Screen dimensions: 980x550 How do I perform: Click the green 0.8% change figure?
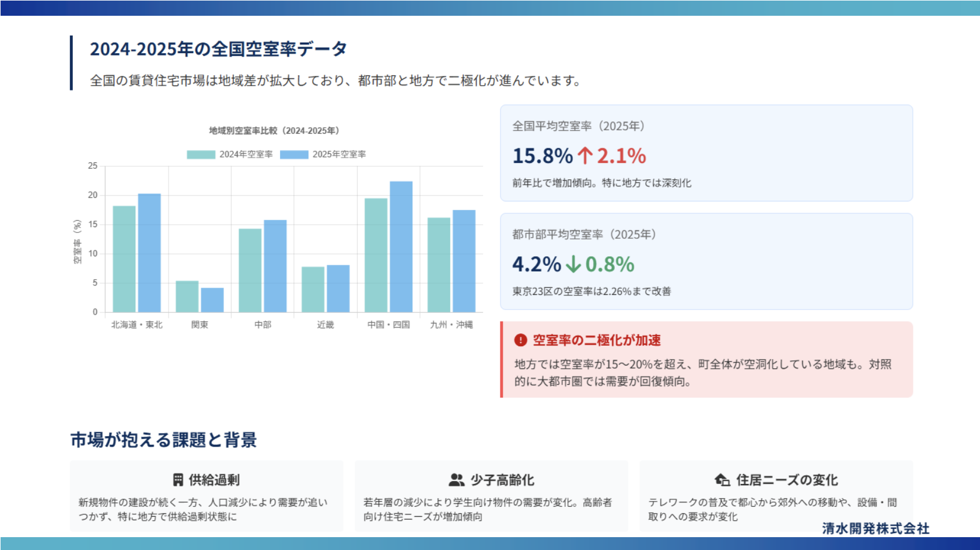point(610,264)
